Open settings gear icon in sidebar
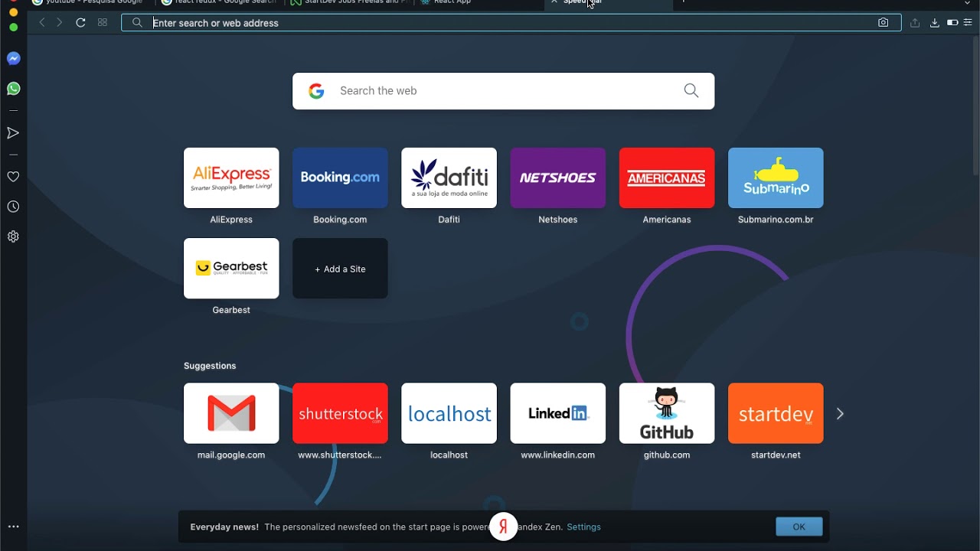This screenshot has width=980, height=551. (x=13, y=236)
